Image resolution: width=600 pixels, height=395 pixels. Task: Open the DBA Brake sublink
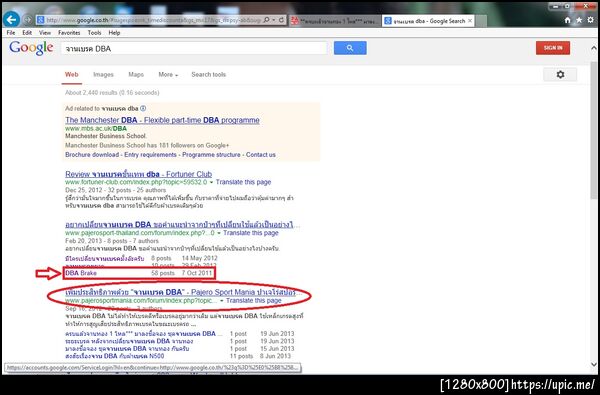[81, 273]
